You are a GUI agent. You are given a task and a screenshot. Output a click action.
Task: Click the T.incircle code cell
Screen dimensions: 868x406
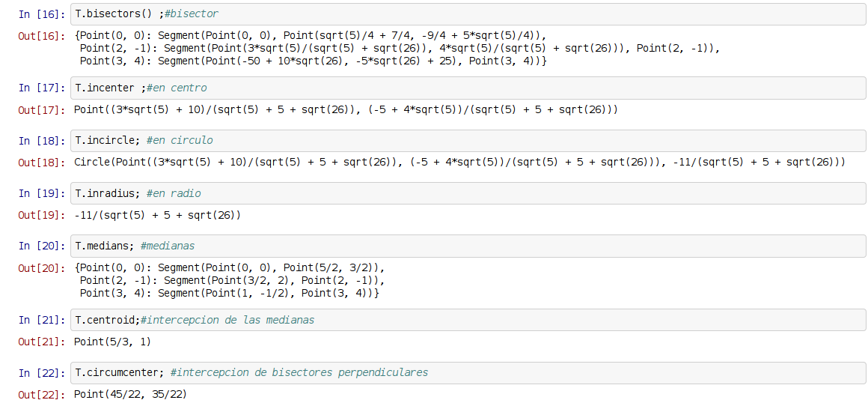(x=468, y=141)
